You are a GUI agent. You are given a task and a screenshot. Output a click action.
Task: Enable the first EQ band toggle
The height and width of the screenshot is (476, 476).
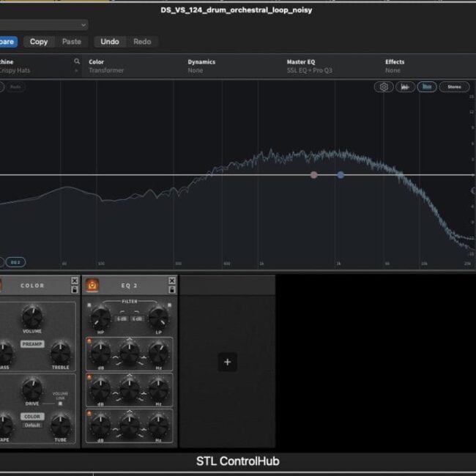pyautogui.click(x=89, y=340)
